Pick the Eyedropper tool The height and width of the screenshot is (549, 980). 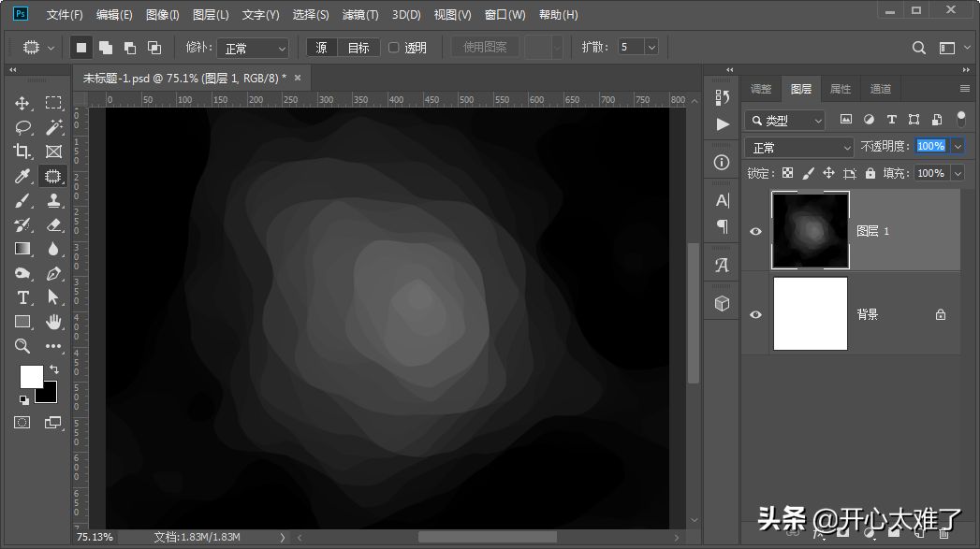22,176
